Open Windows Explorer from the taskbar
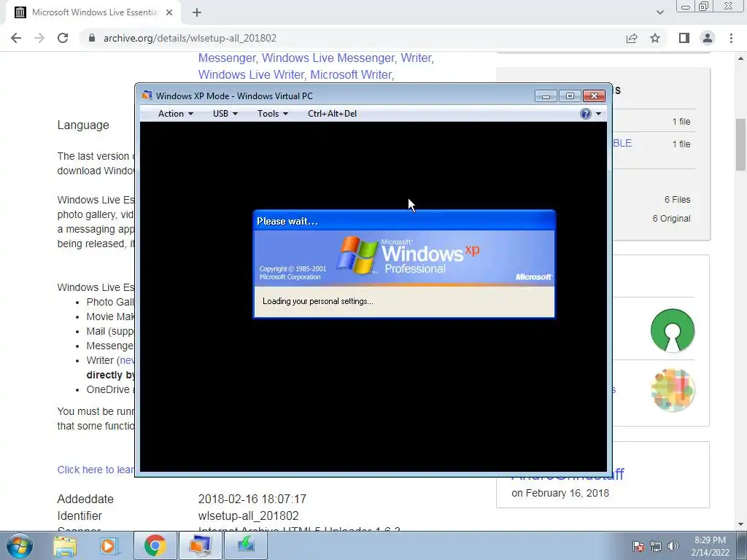 click(x=65, y=545)
